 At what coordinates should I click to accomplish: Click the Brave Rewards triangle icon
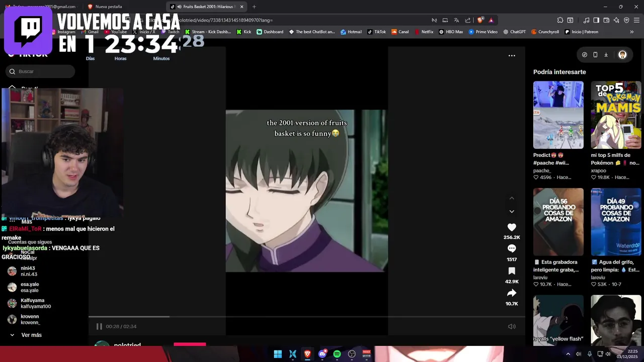(x=491, y=20)
